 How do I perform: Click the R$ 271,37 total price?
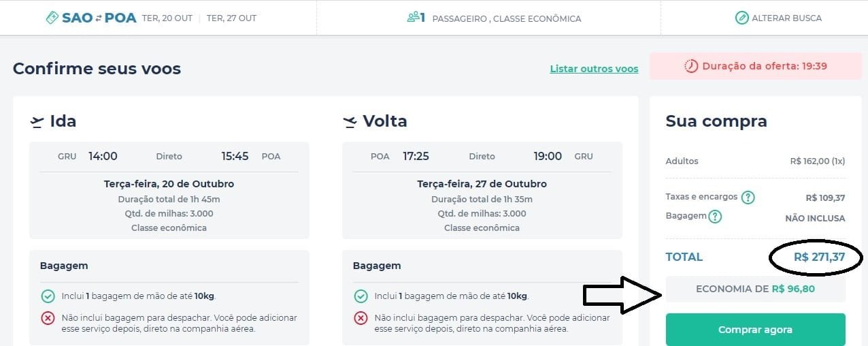819,257
